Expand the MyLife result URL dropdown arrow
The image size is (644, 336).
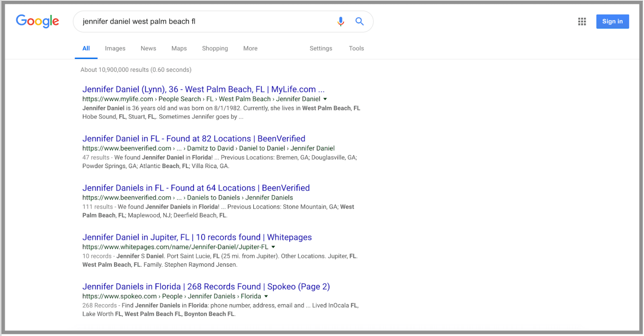(325, 99)
